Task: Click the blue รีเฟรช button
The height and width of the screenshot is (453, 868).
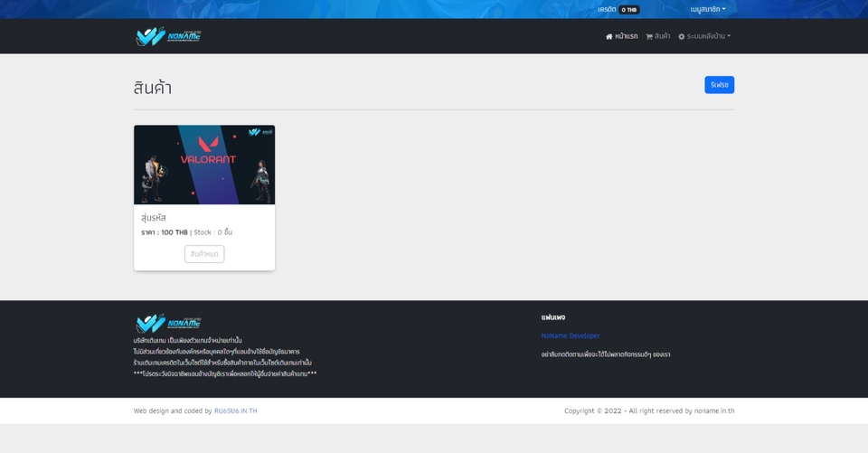Action: (x=719, y=85)
